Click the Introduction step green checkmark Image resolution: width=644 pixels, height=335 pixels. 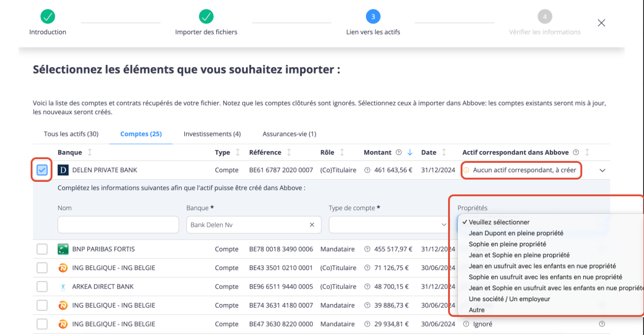[x=48, y=17]
